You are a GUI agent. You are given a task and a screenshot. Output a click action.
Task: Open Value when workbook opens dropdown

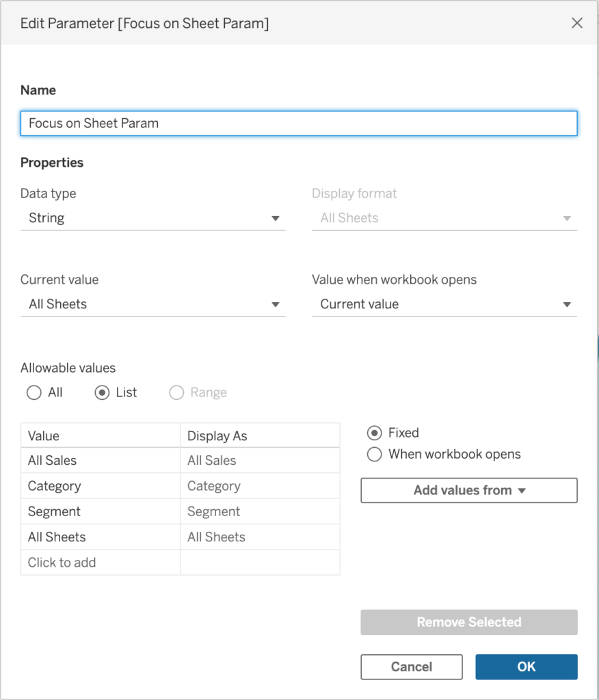444,304
